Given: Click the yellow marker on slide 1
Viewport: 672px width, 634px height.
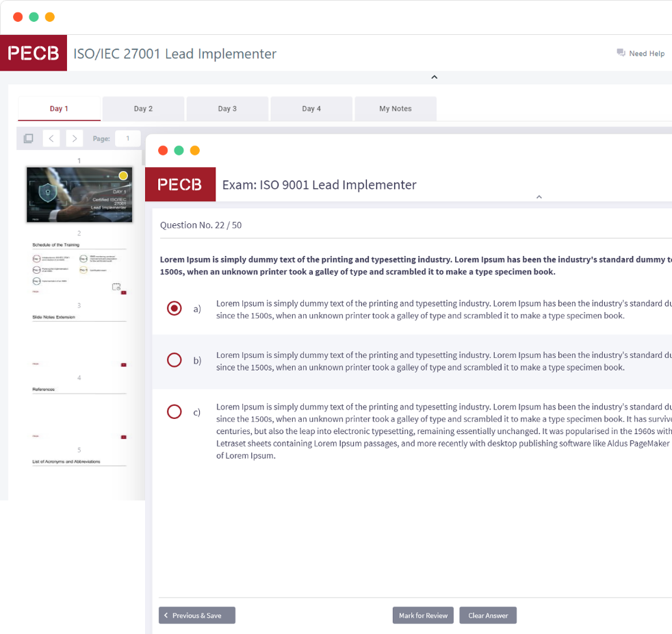Looking at the screenshot, I should (x=123, y=176).
